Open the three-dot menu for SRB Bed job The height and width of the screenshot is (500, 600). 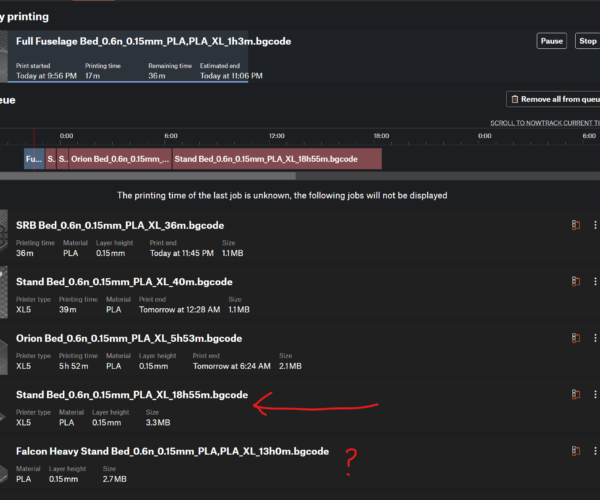595,225
